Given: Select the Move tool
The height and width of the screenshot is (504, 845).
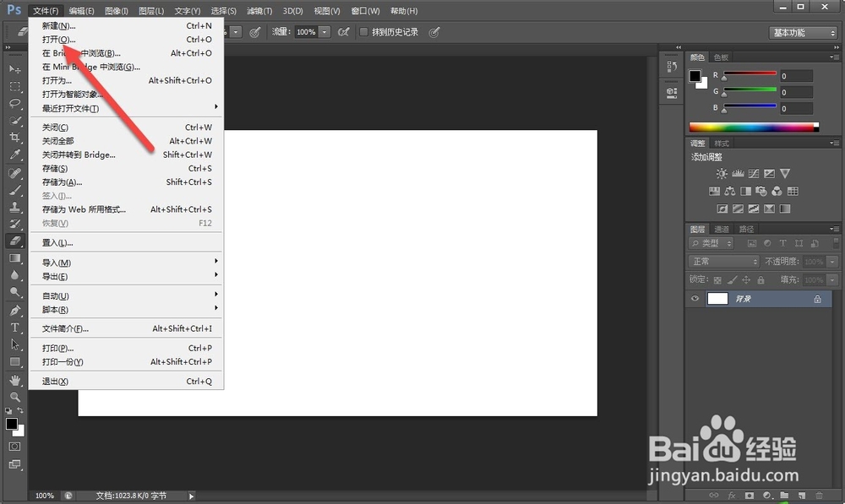Looking at the screenshot, I should [14, 69].
